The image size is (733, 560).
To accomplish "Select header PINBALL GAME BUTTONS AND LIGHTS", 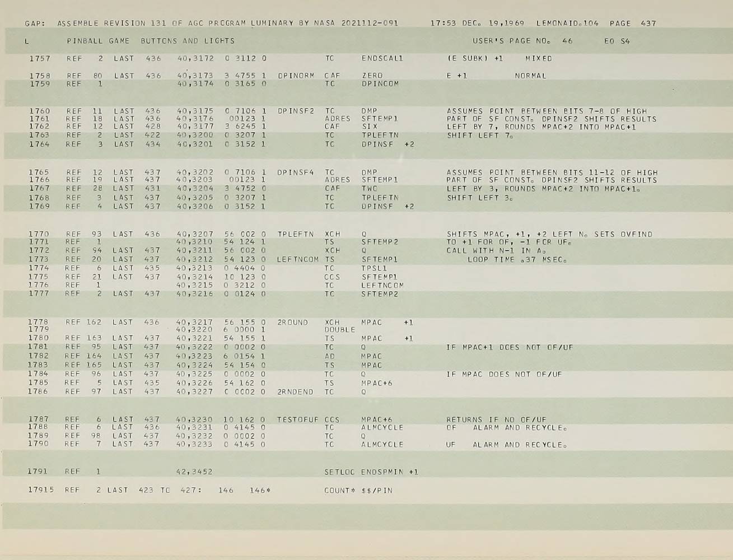I will [151, 41].
